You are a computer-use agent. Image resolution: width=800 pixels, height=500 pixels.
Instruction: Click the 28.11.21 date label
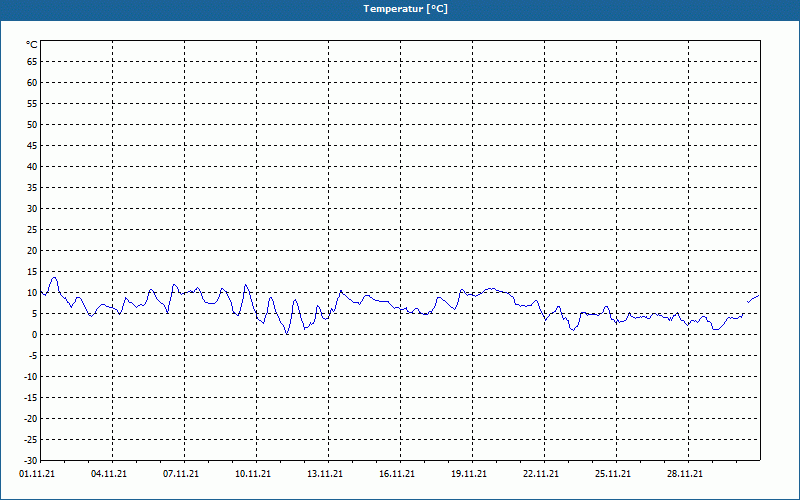(x=685, y=473)
